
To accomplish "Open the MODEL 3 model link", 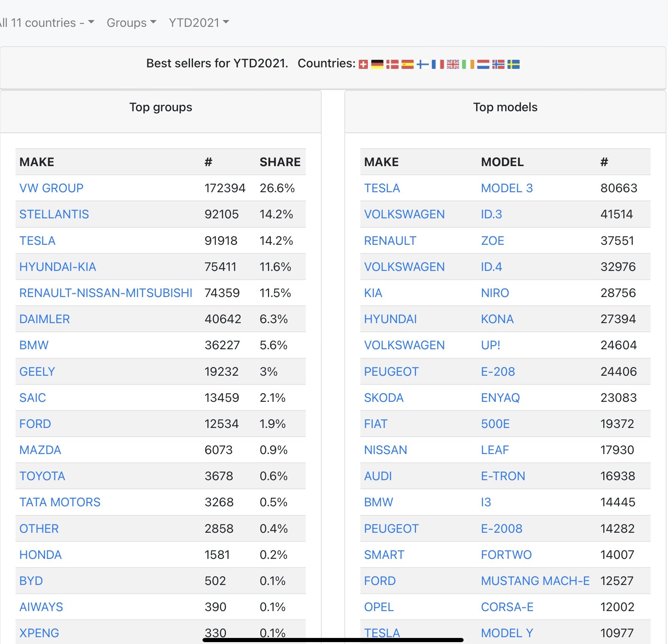I will tap(507, 188).
